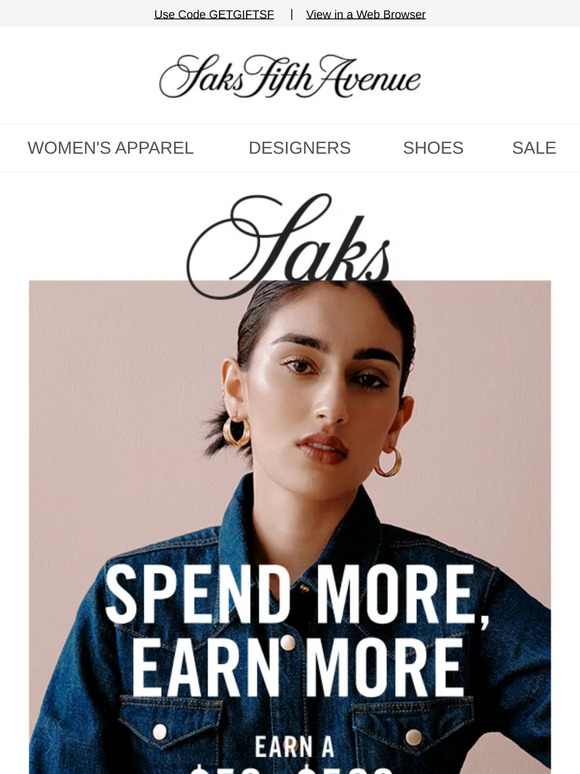Click View in a Web Browser link
The image size is (580, 774).
click(365, 14)
